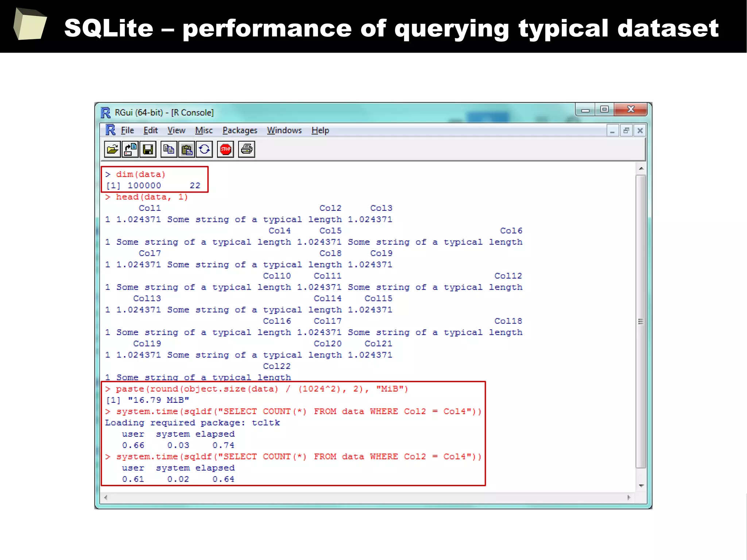Click the R icon in the title bar
Image resolution: width=747 pixels, height=560 pixels.
point(105,113)
